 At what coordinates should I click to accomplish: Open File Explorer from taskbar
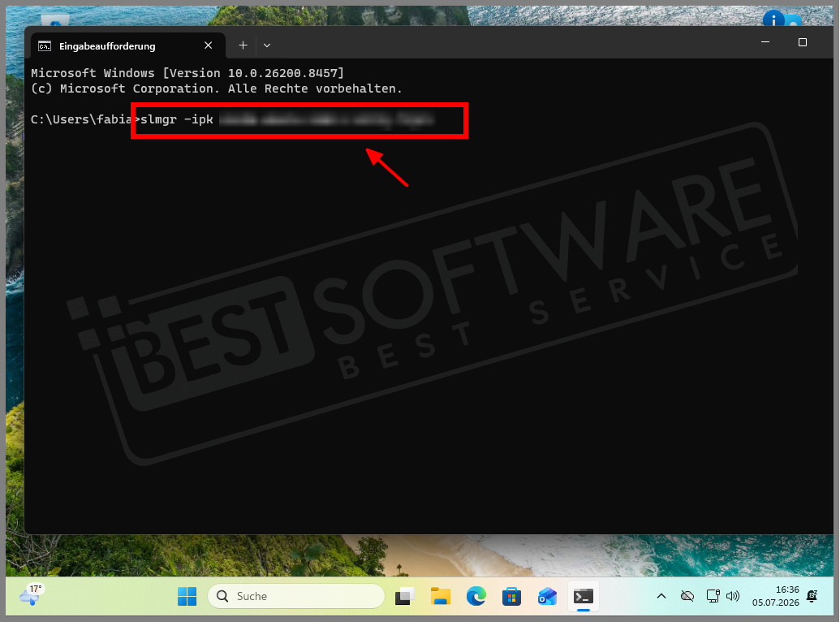pos(441,596)
